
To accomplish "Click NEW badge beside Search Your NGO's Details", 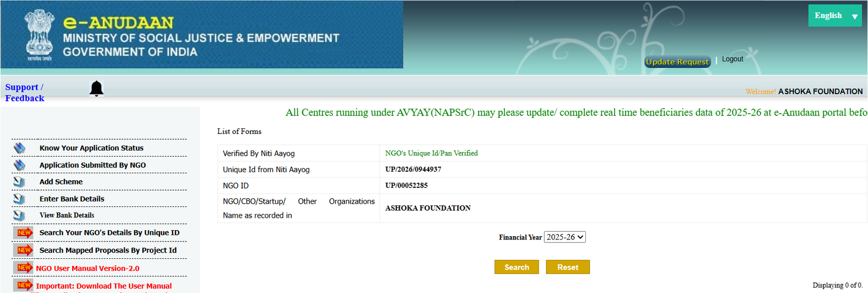I will [24, 233].
